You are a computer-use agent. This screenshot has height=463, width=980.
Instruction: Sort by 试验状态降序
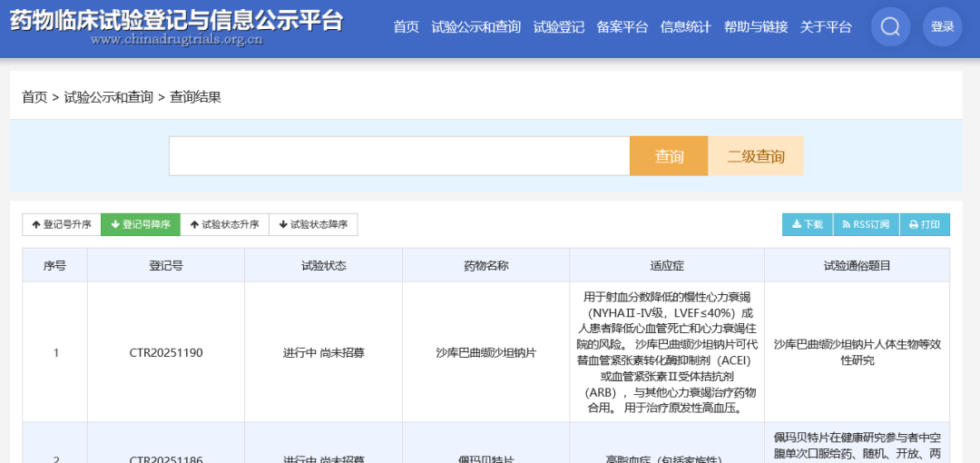(x=313, y=224)
